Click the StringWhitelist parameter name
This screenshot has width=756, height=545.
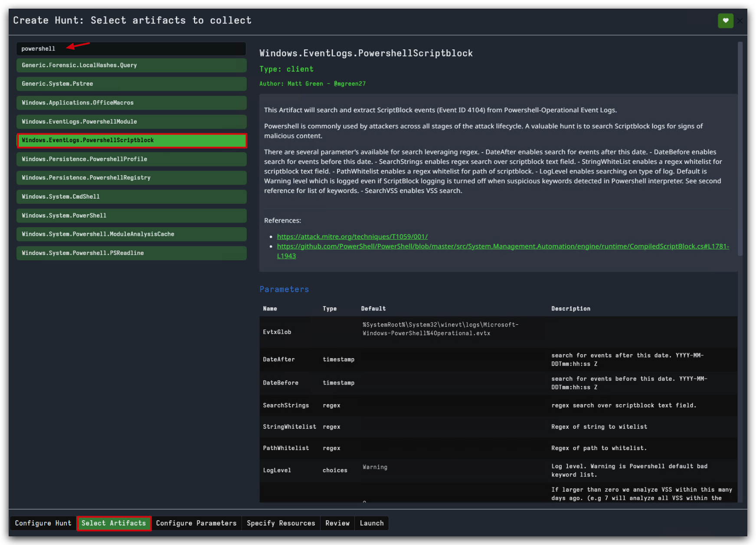[x=289, y=427]
